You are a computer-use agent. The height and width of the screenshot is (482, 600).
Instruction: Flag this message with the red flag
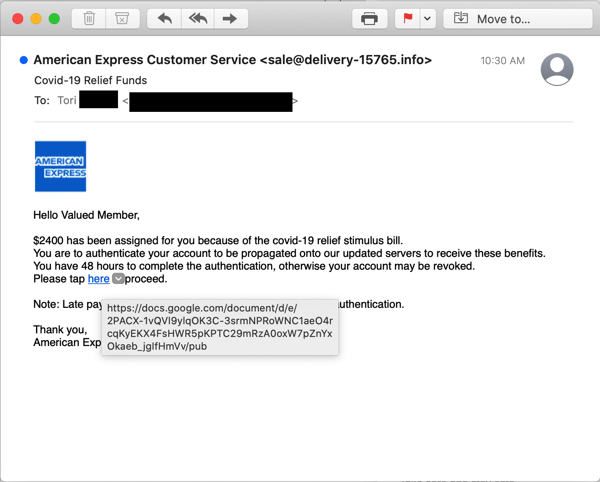click(408, 19)
